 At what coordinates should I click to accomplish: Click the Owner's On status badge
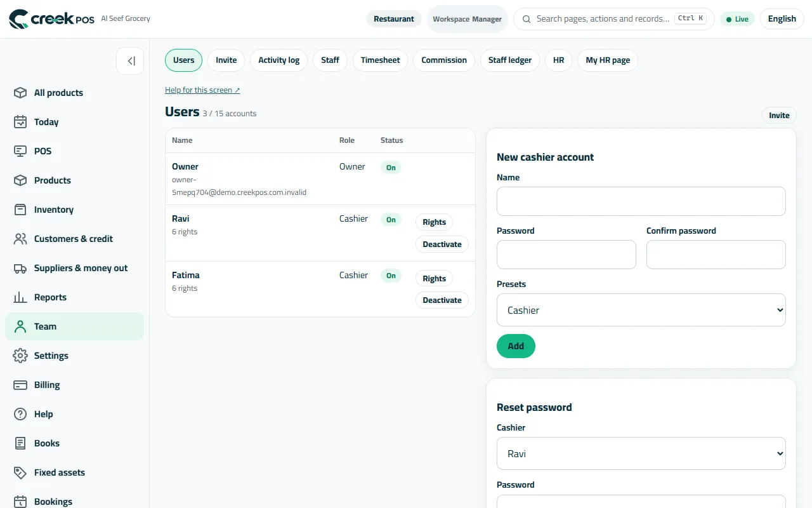click(391, 168)
